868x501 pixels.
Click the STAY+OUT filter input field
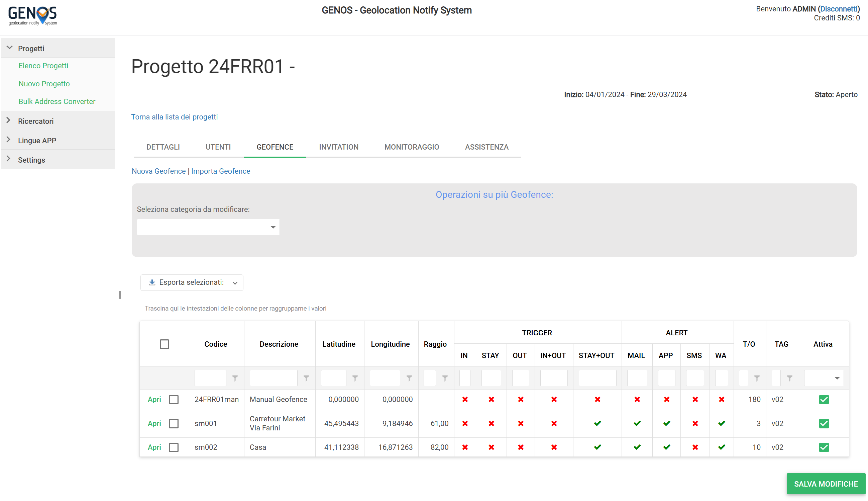click(597, 378)
